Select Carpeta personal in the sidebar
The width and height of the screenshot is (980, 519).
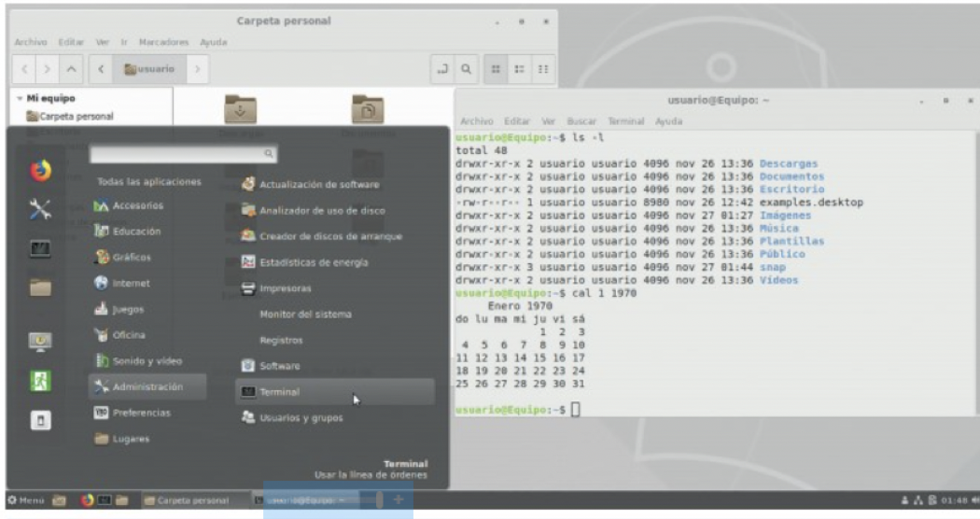click(x=69, y=117)
